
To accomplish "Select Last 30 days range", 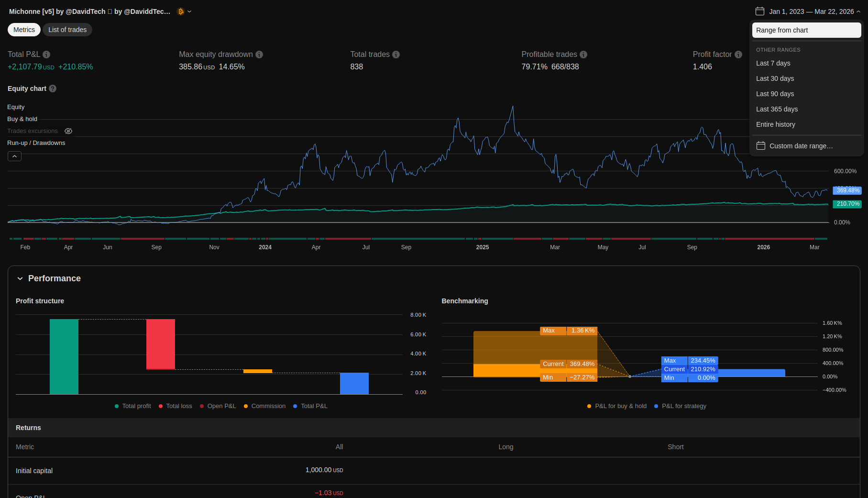I will click(x=775, y=78).
